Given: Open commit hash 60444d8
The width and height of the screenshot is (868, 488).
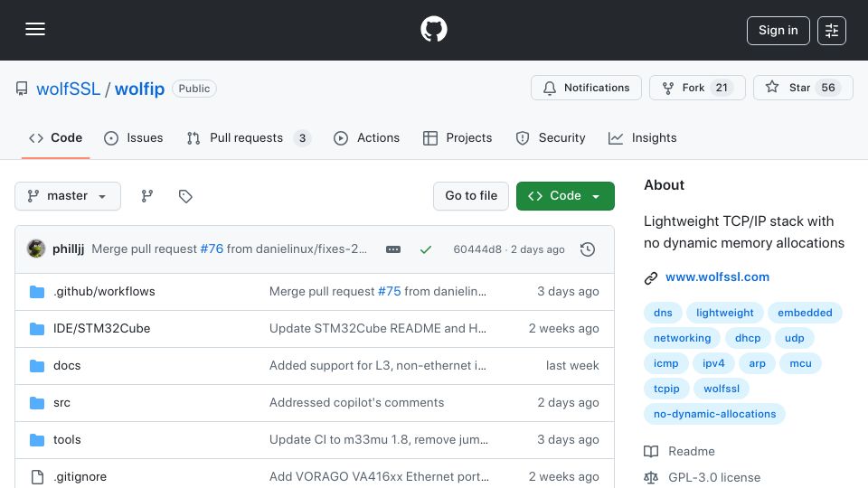Looking at the screenshot, I should [x=477, y=249].
